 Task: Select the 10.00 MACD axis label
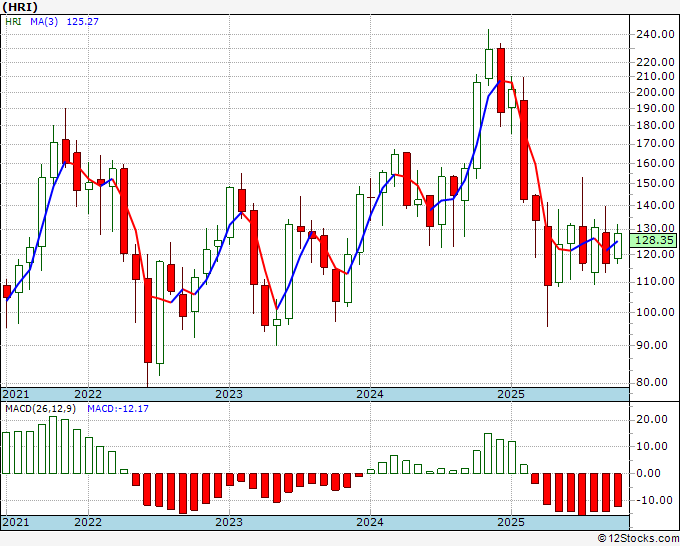tap(654, 446)
